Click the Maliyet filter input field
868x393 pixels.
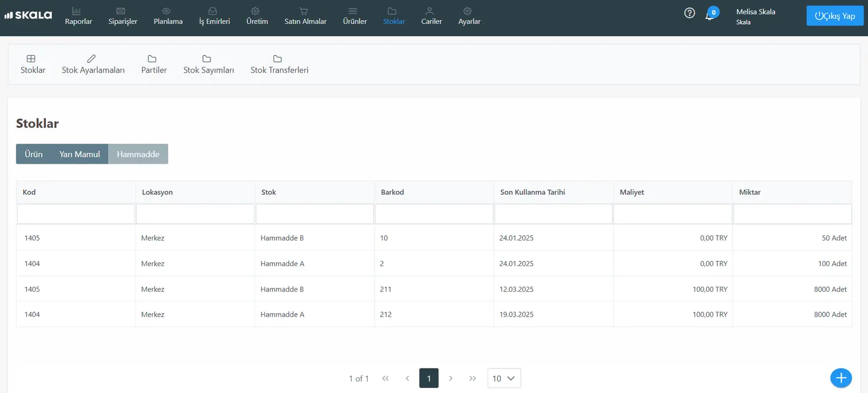tap(673, 214)
